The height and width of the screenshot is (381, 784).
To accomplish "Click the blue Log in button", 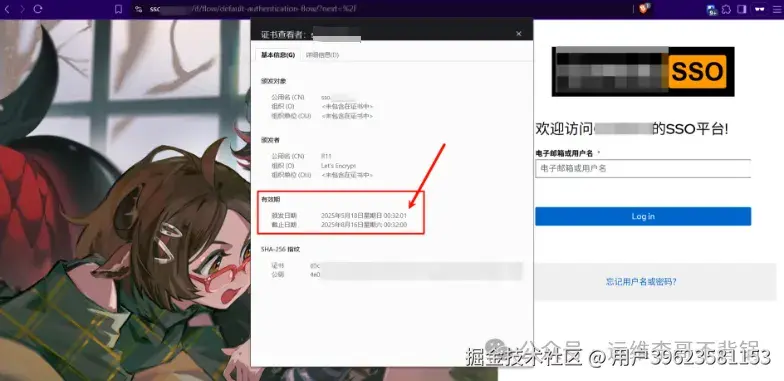I will tap(643, 216).
